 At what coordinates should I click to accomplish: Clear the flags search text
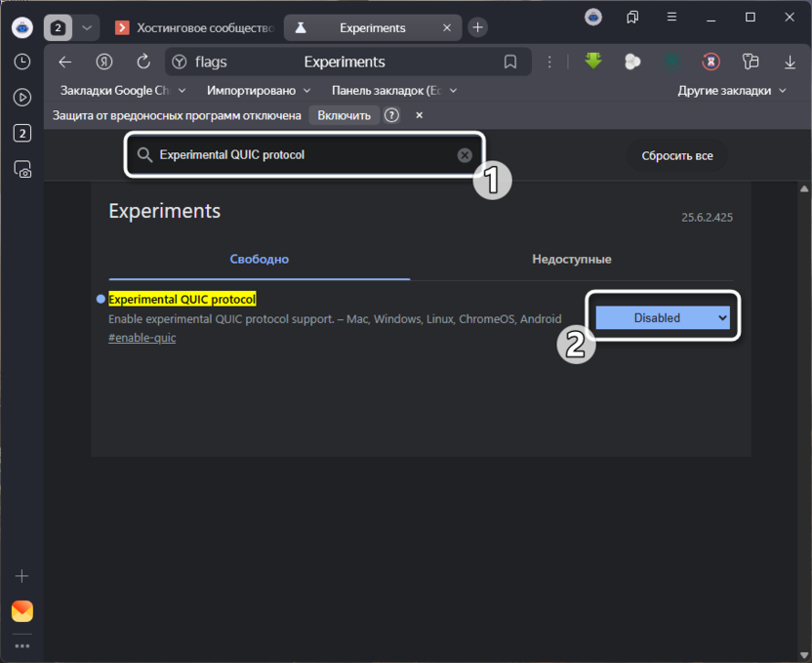465,155
